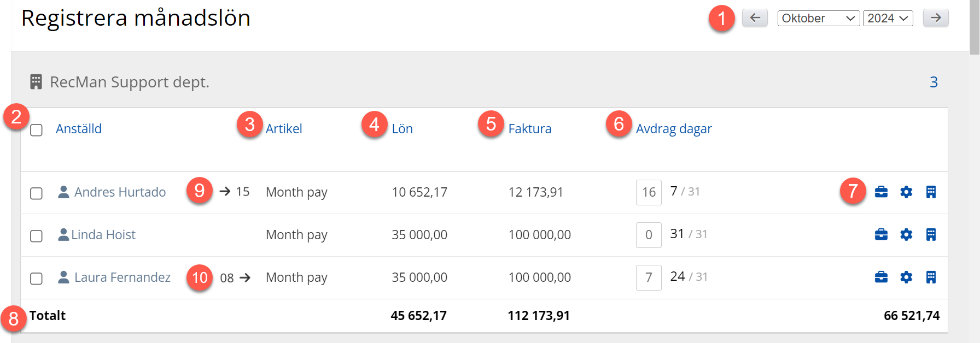Image resolution: width=980 pixels, height=343 pixels.
Task: Expand the 2024 year dropdown
Action: point(888,19)
